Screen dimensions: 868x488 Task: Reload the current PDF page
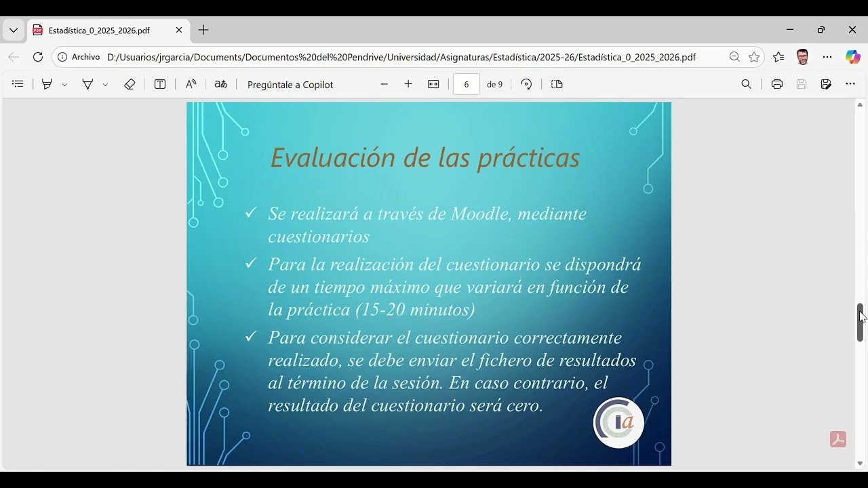point(38,57)
